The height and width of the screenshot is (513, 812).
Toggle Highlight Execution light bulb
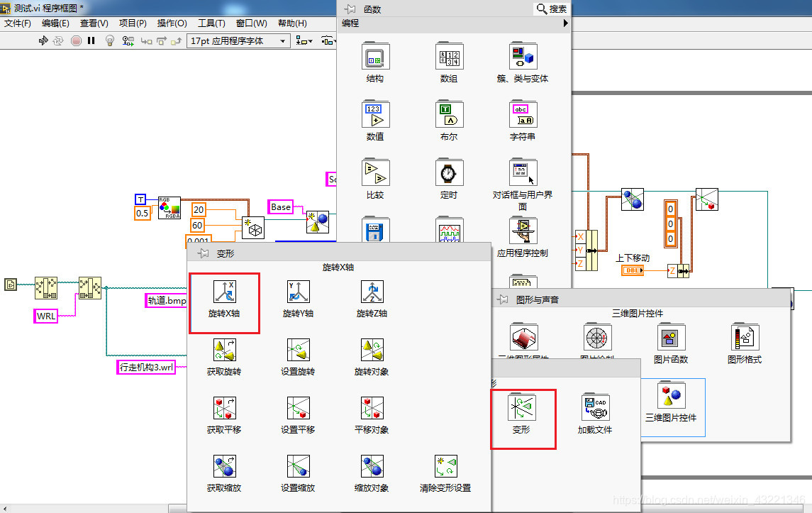(110, 40)
